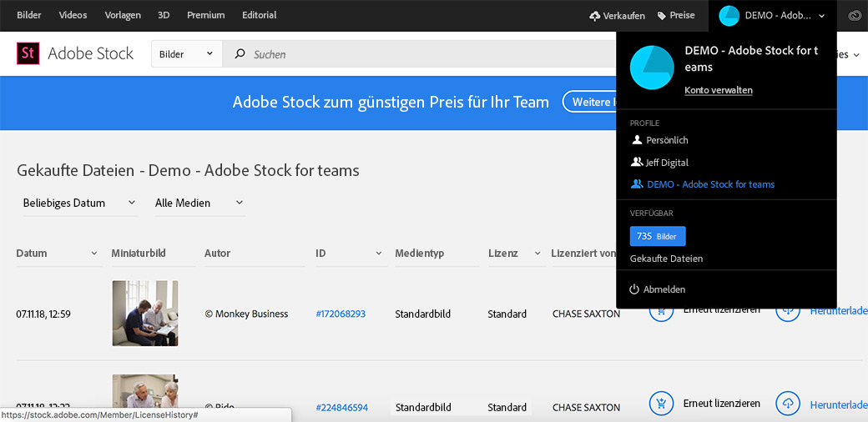Open the Videos menu item

73,15
